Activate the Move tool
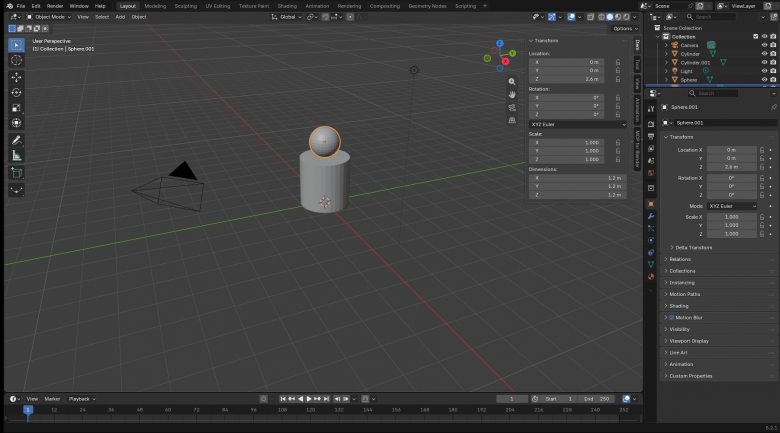The height and width of the screenshot is (433, 780). pos(16,77)
